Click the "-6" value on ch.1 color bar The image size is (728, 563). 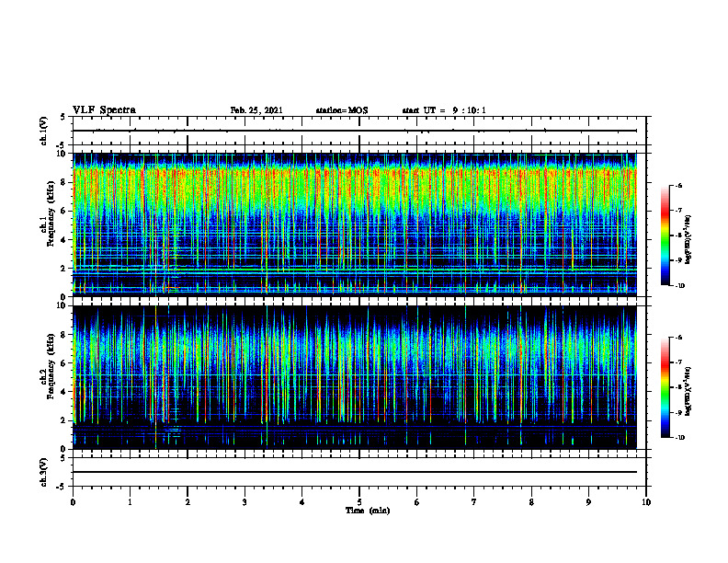tap(678, 185)
